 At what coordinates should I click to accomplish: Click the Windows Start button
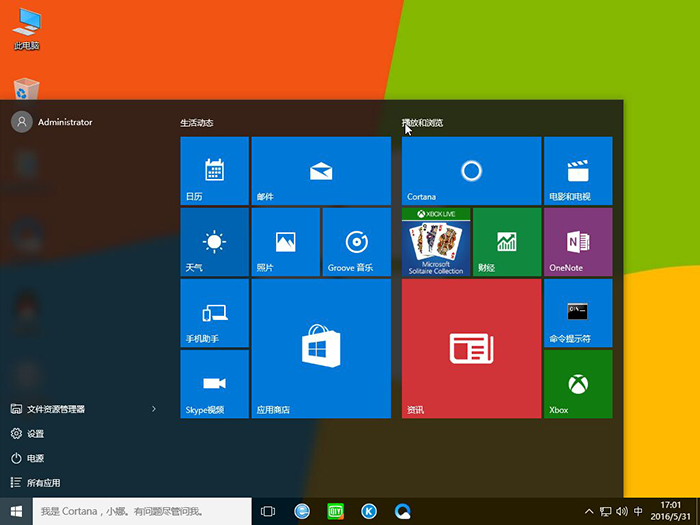click(16, 511)
